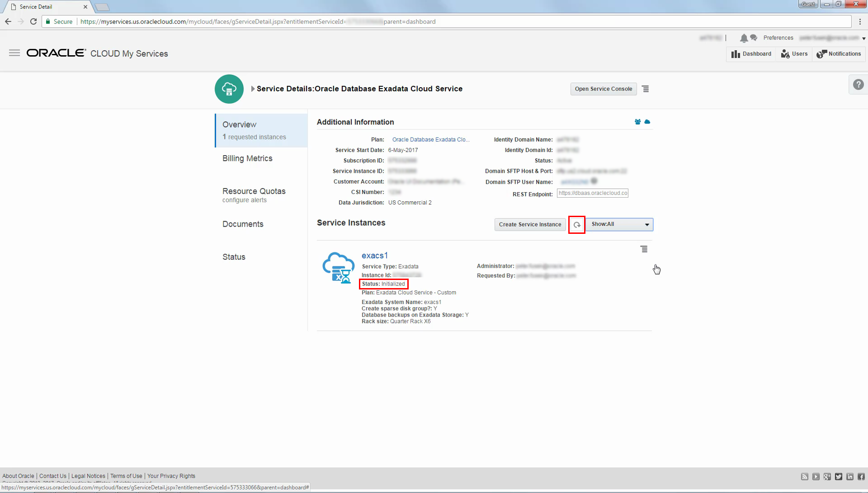This screenshot has width=868, height=493.
Task: Open the Facebook icon in footer
Action: click(x=861, y=477)
